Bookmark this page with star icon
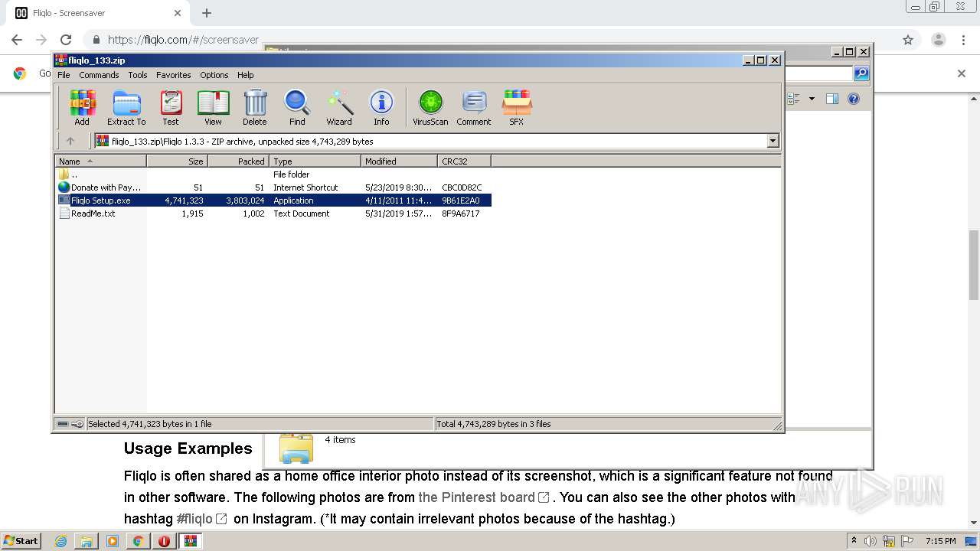 908,40
